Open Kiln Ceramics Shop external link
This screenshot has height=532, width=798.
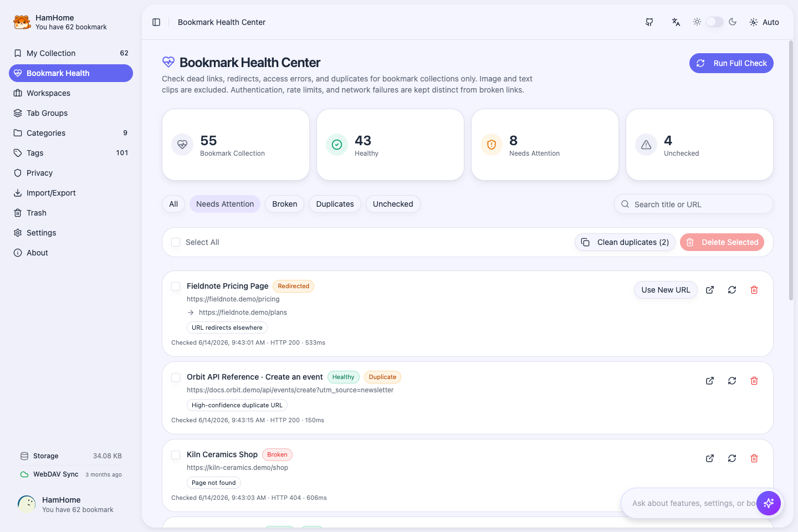pyautogui.click(x=710, y=458)
